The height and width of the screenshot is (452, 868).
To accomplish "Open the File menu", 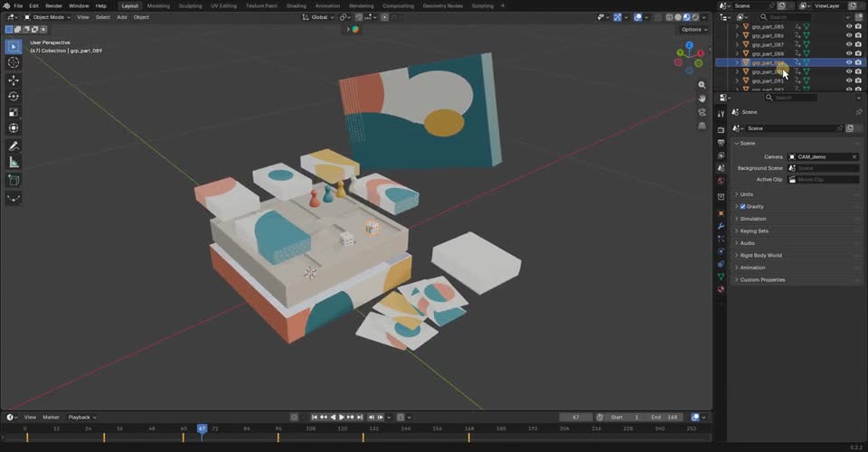I will tap(18, 5).
